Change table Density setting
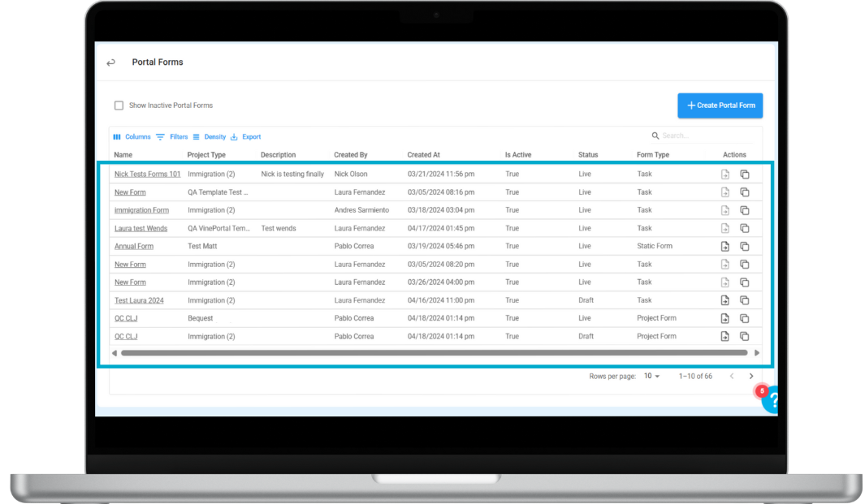The image size is (865, 504). point(210,137)
